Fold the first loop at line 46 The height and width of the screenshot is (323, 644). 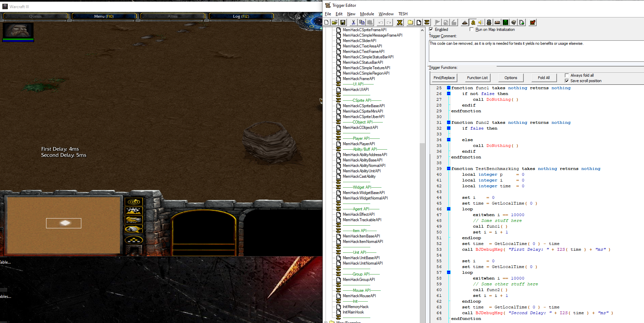coord(449,209)
